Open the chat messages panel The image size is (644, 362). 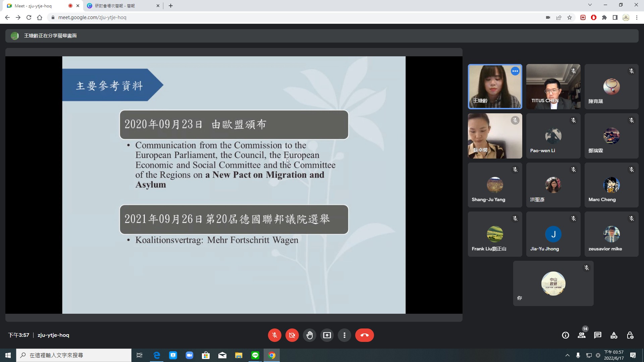point(598,335)
